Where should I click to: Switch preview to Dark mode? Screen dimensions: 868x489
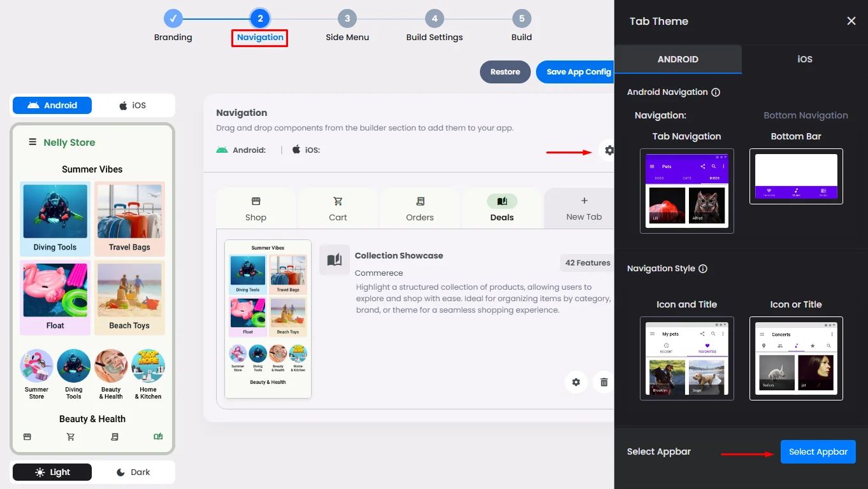[133, 472]
